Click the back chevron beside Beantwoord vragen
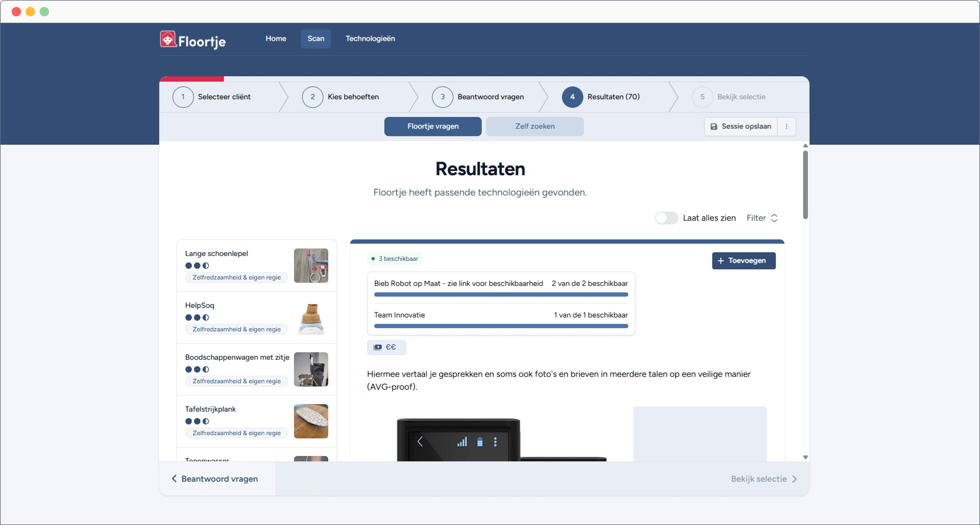This screenshot has width=980, height=525. coord(174,479)
